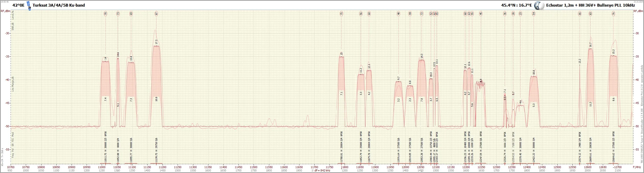Pick the level marker showing 75
644x173 pixels.
341,14
